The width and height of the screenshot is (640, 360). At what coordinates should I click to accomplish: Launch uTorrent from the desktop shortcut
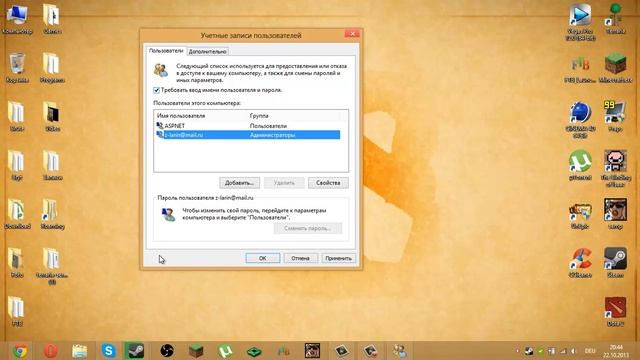click(580, 165)
